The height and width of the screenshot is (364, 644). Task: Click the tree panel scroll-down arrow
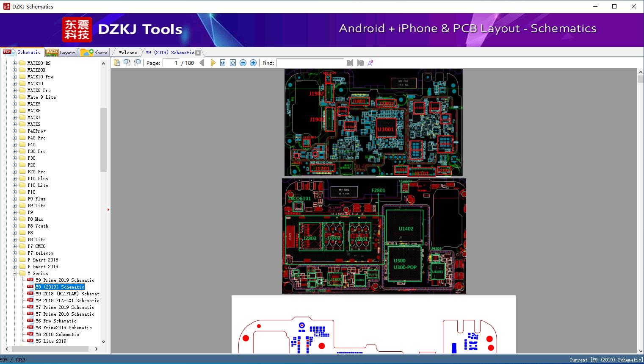point(103,342)
